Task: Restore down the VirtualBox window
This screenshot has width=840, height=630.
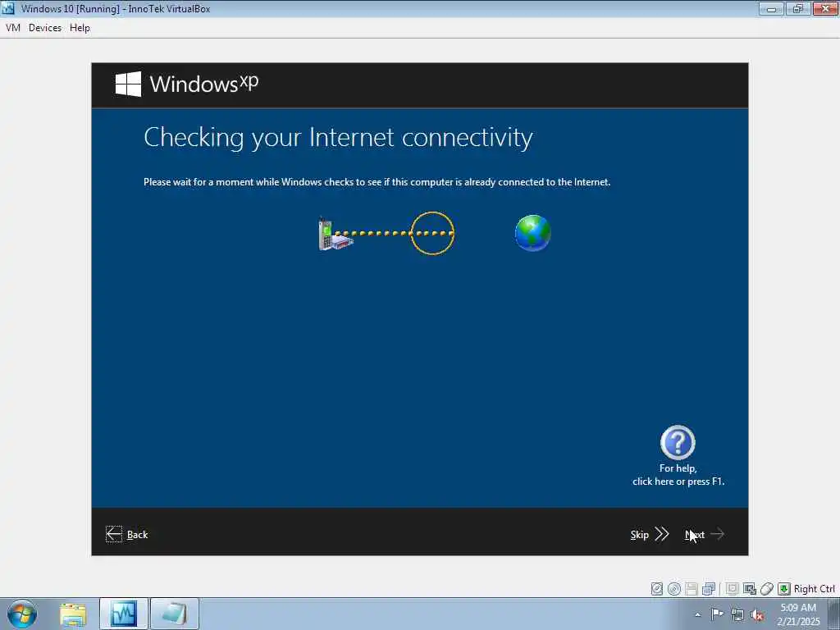Action: [x=797, y=8]
